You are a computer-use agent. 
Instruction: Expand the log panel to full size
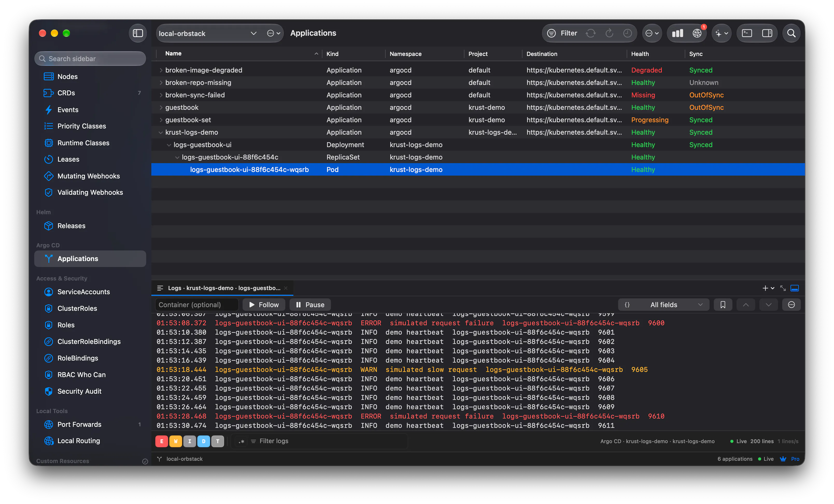coord(783,288)
